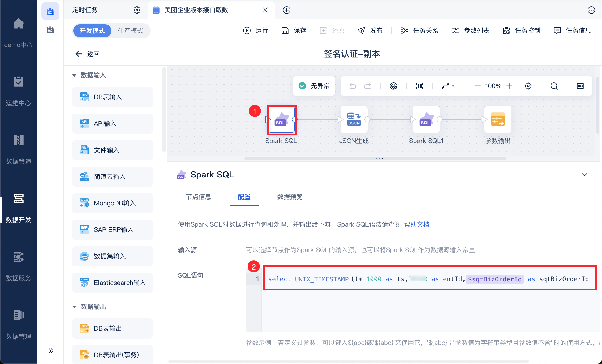Open settings gear next to 定时任务
The image size is (602, 364).
(x=137, y=10)
